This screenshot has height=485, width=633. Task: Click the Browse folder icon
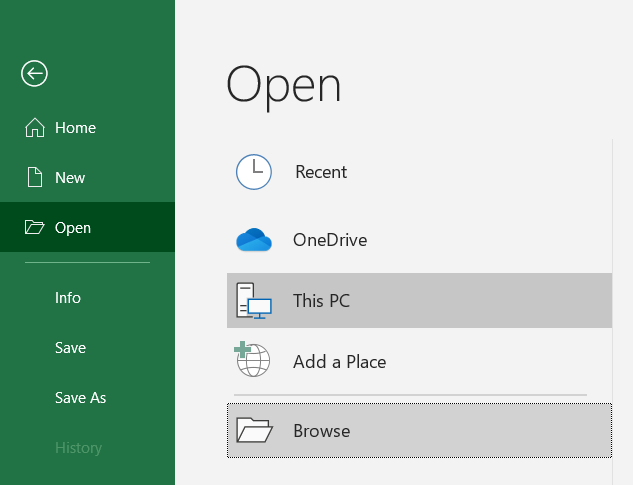tap(254, 431)
